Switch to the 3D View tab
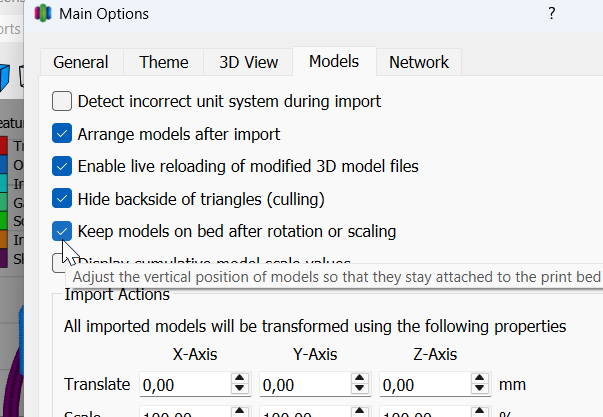Viewport: 603px width, 417px height. (x=248, y=62)
